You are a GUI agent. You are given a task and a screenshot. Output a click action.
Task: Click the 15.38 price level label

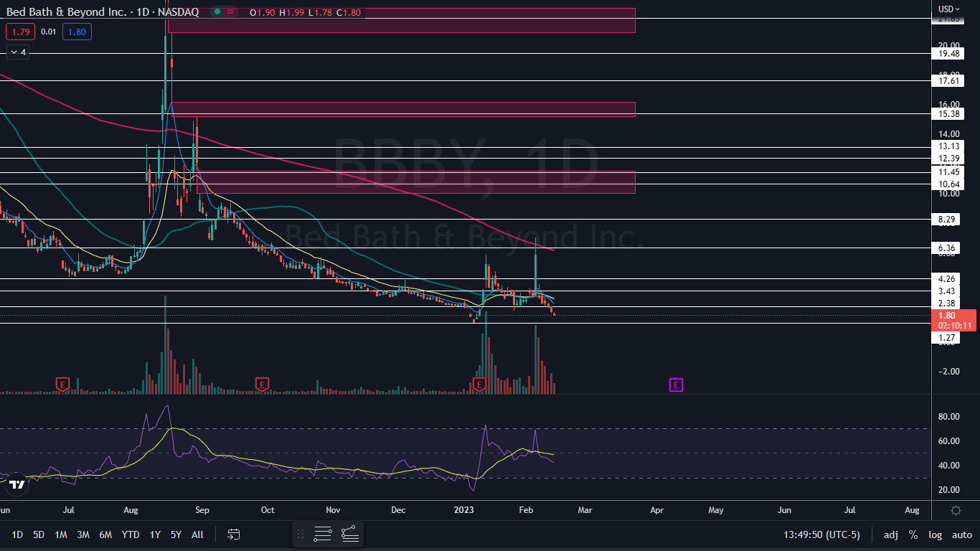[x=948, y=113]
